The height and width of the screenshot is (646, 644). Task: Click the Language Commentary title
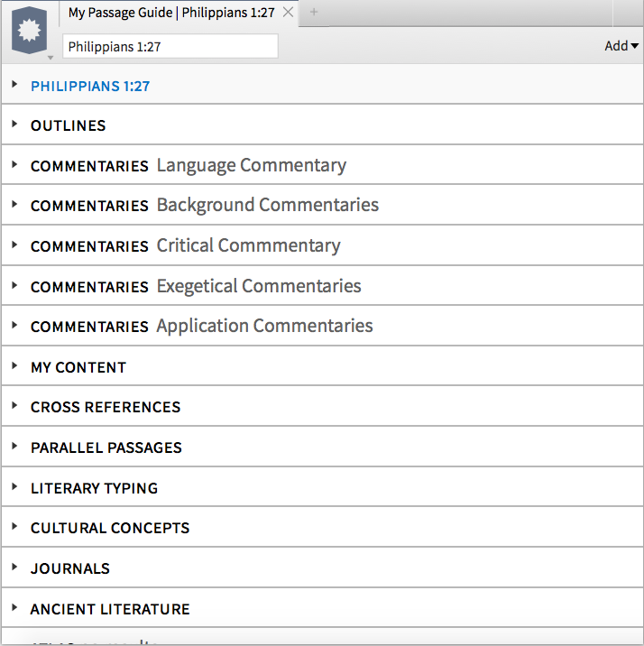point(252,166)
